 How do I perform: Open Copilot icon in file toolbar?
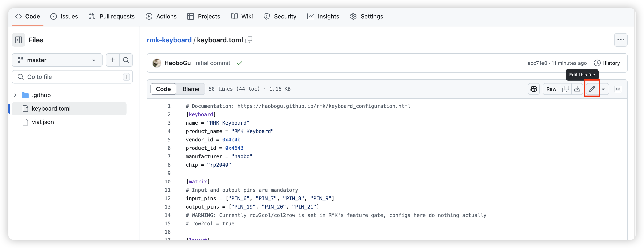[x=534, y=89]
